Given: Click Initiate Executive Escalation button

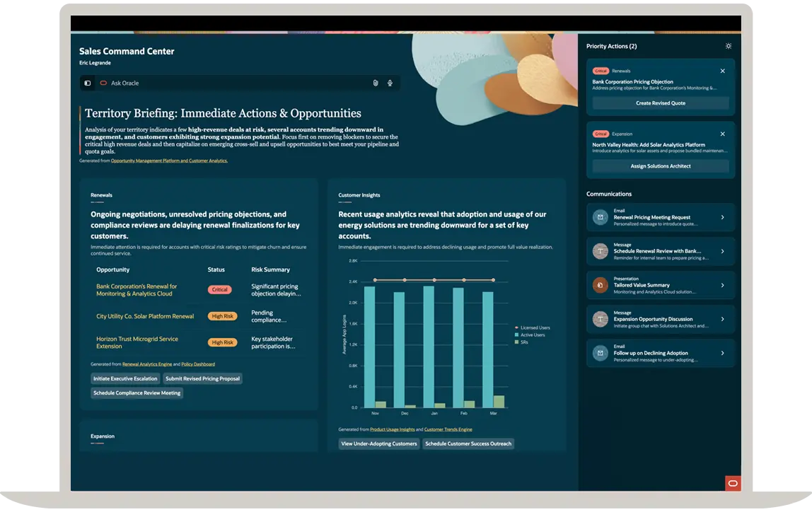Looking at the screenshot, I should pyautogui.click(x=125, y=378).
